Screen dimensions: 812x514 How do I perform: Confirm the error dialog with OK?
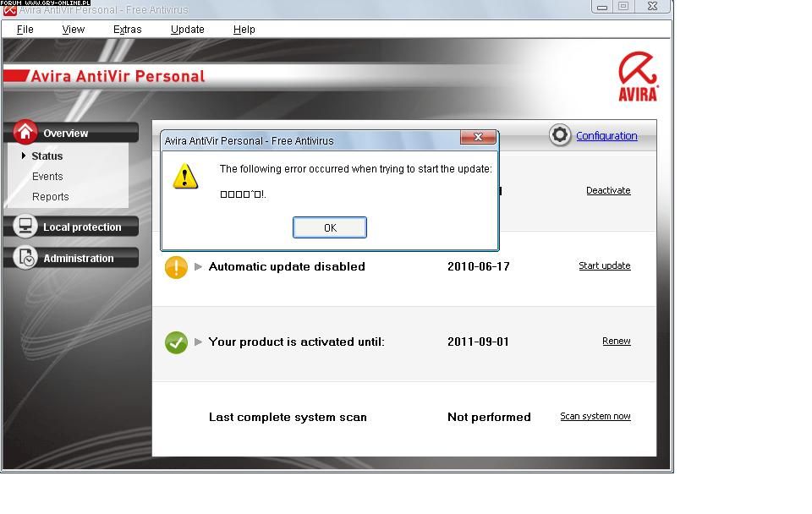coord(330,227)
